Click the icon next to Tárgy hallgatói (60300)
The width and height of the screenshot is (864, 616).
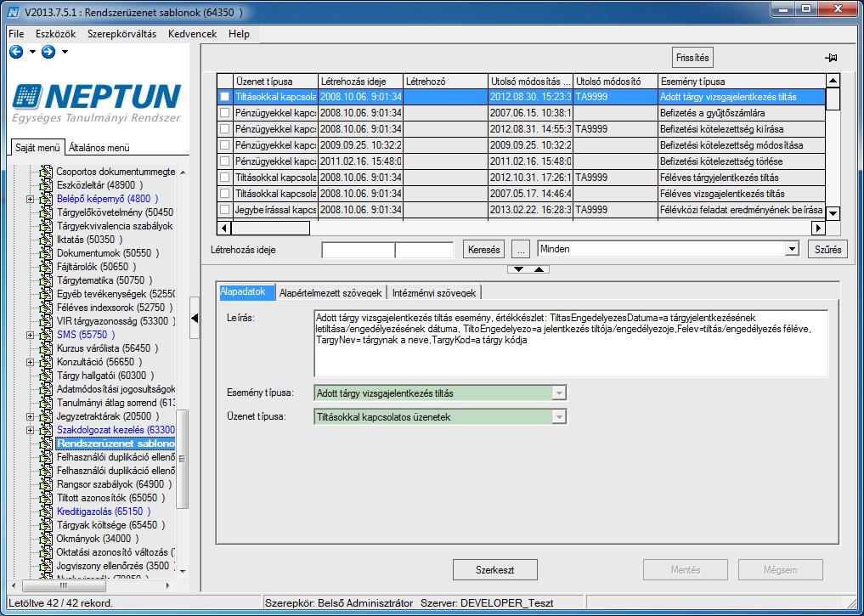46,376
